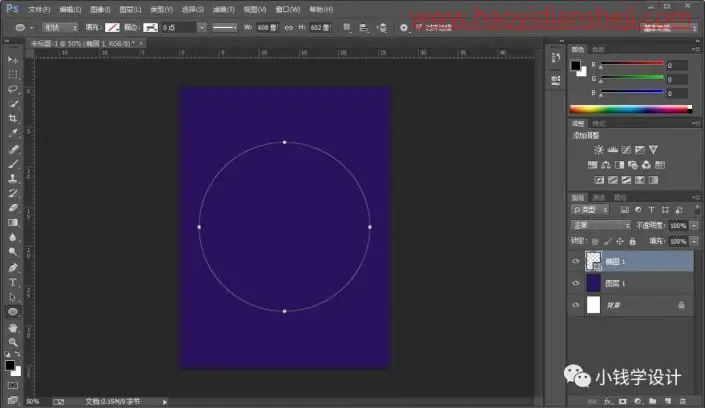Click the layer style fx icon
This screenshot has height=408, width=705.
608,401
